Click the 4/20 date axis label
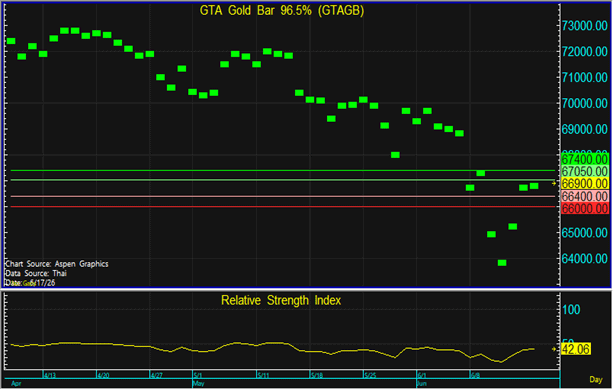The image size is (613, 390). (103, 375)
